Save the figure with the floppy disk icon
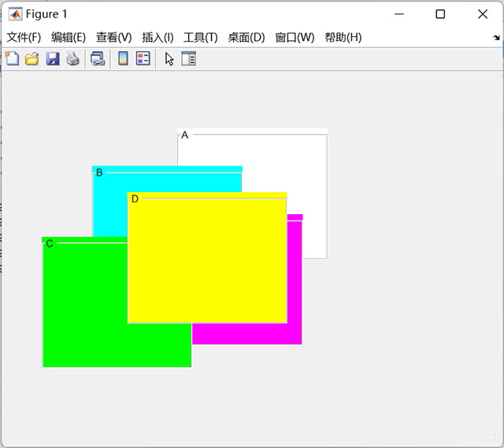This screenshot has width=504, height=448. pyautogui.click(x=53, y=59)
